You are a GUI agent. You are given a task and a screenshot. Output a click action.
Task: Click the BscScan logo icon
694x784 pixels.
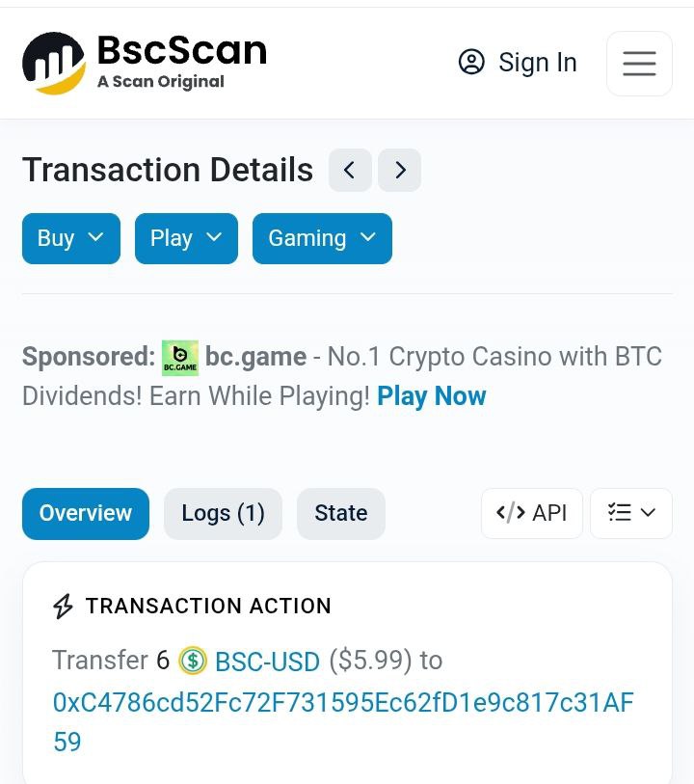point(54,64)
